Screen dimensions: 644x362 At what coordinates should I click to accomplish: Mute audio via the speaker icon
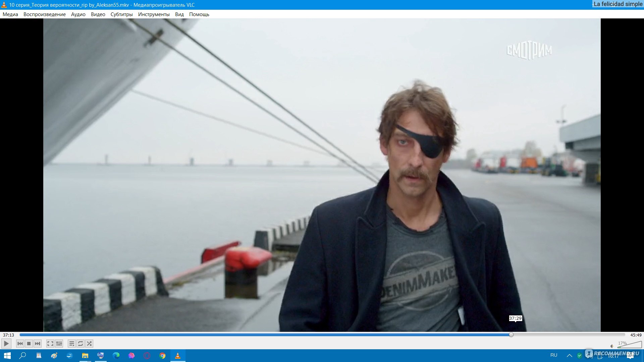pyautogui.click(x=612, y=346)
